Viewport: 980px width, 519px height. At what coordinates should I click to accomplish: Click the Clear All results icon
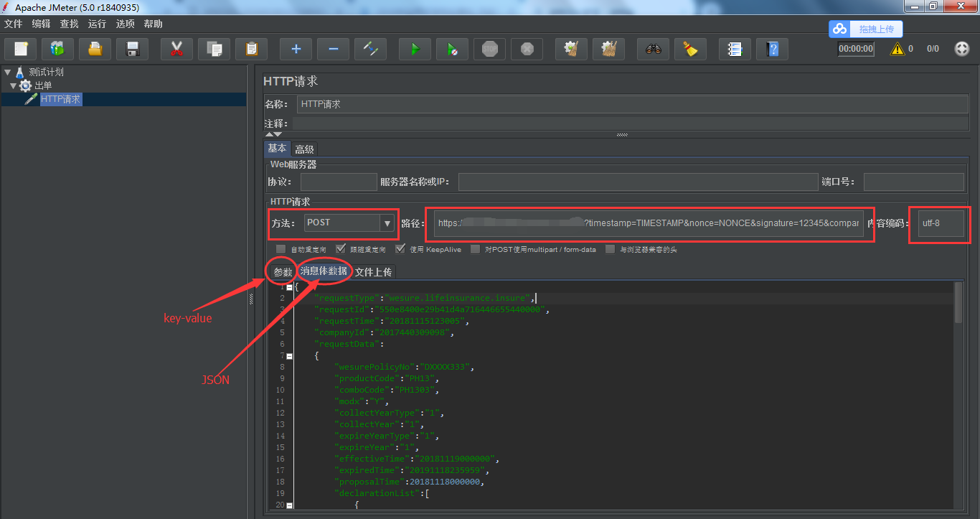608,49
